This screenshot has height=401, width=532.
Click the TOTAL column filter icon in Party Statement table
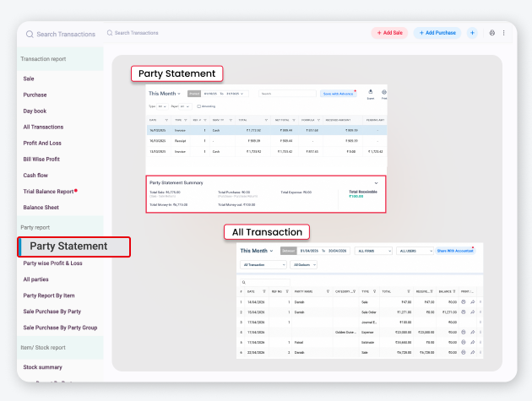coord(266,120)
